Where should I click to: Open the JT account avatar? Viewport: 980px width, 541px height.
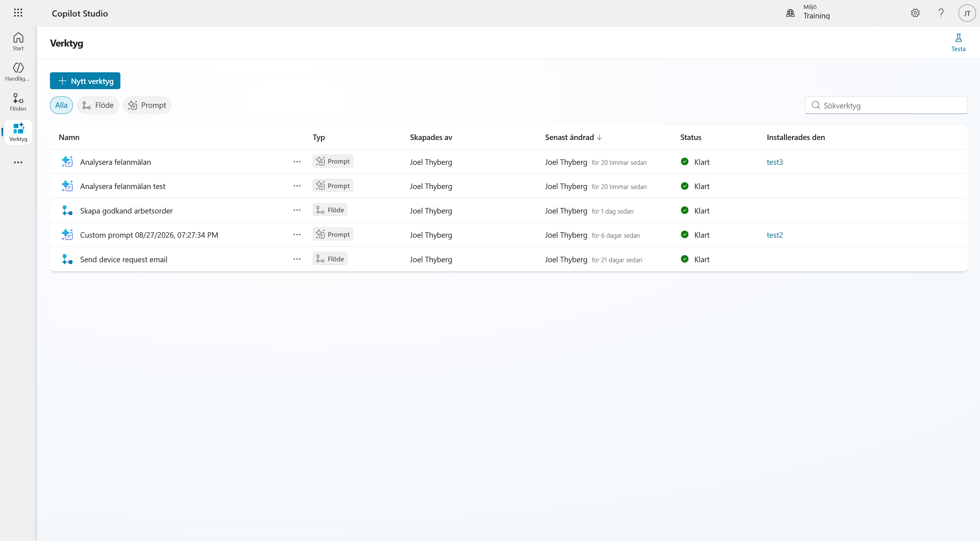click(967, 13)
